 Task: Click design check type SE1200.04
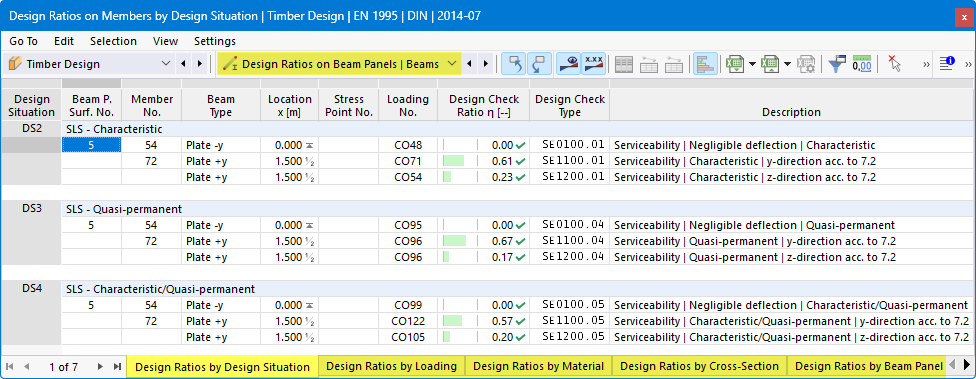click(x=570, y=257)
